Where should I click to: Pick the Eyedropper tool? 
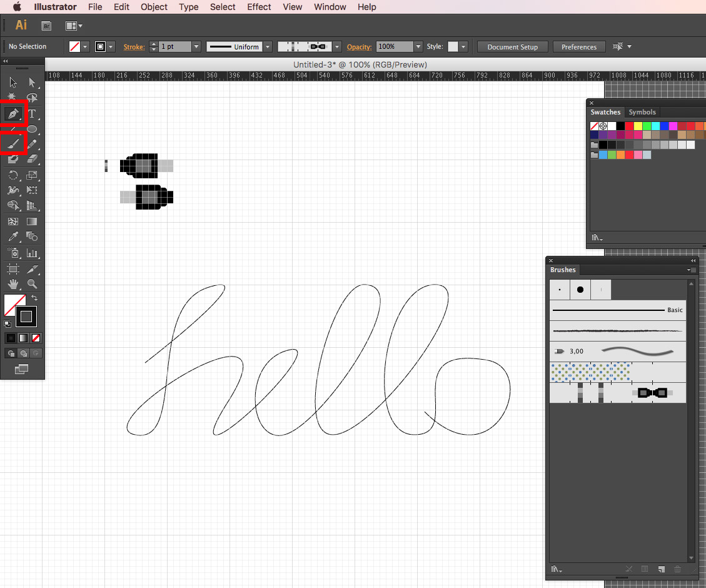[13, 236]
